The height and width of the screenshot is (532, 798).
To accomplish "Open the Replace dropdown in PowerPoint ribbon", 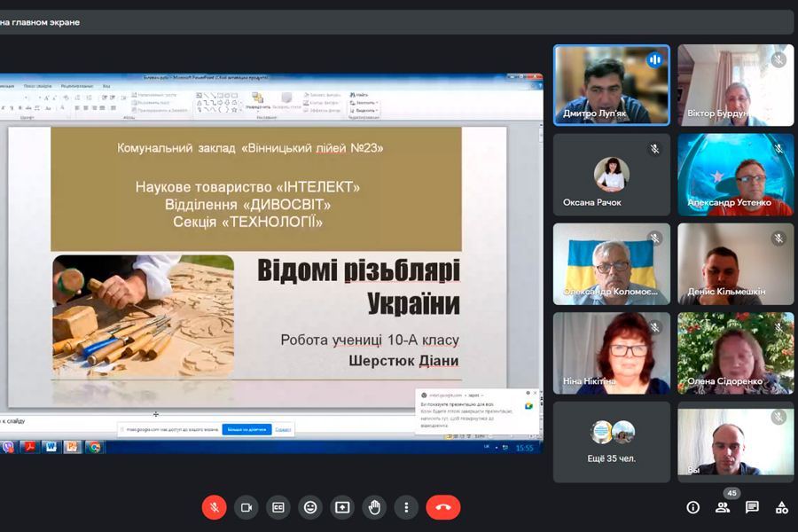I will pyautogui.click(x=364, y=102).
